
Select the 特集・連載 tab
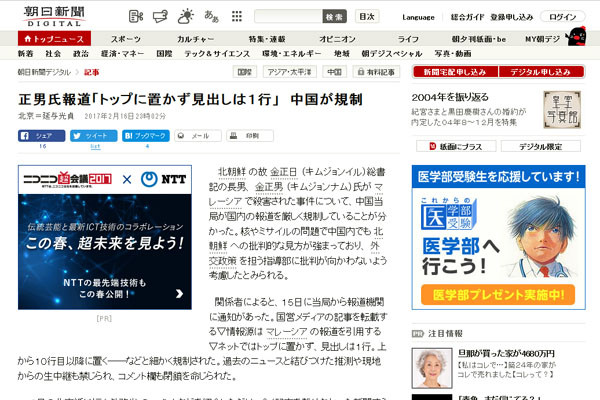click(267, 39)
